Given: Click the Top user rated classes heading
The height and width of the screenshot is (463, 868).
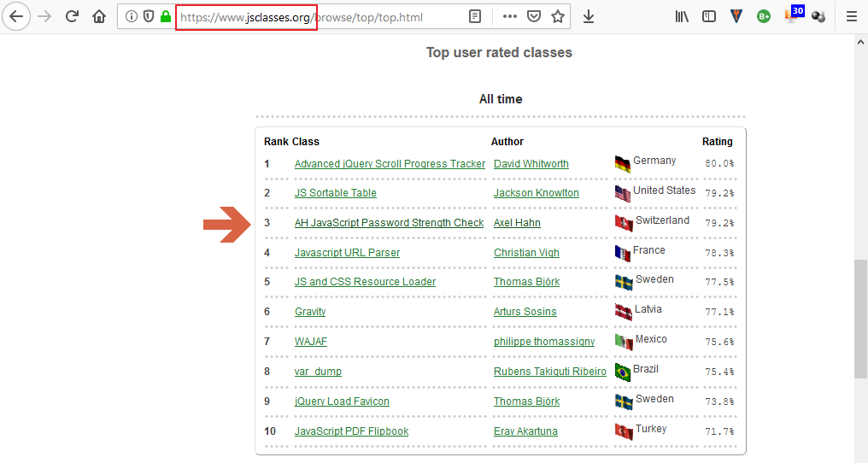Looking at the screenshot, I should point(499,53).
